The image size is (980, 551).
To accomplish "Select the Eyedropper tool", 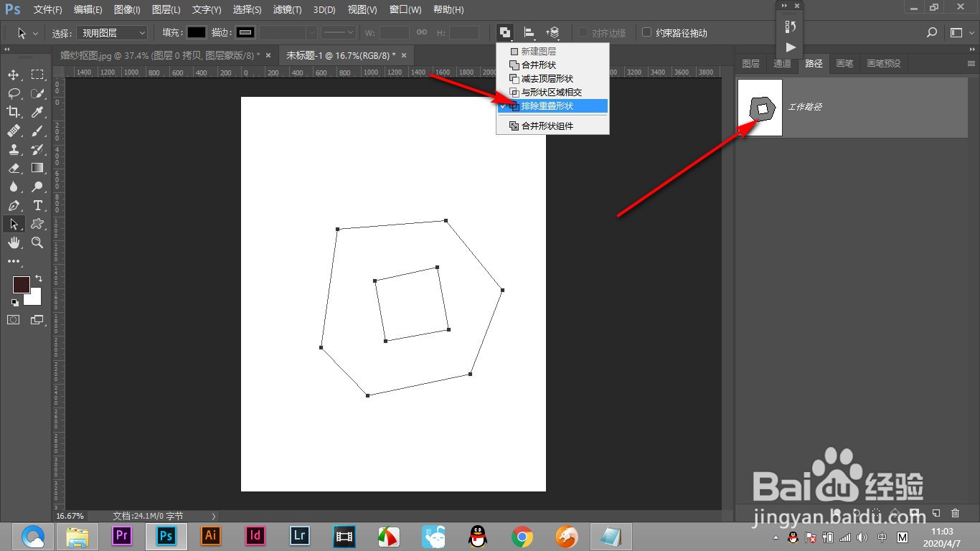I will 37,112.
